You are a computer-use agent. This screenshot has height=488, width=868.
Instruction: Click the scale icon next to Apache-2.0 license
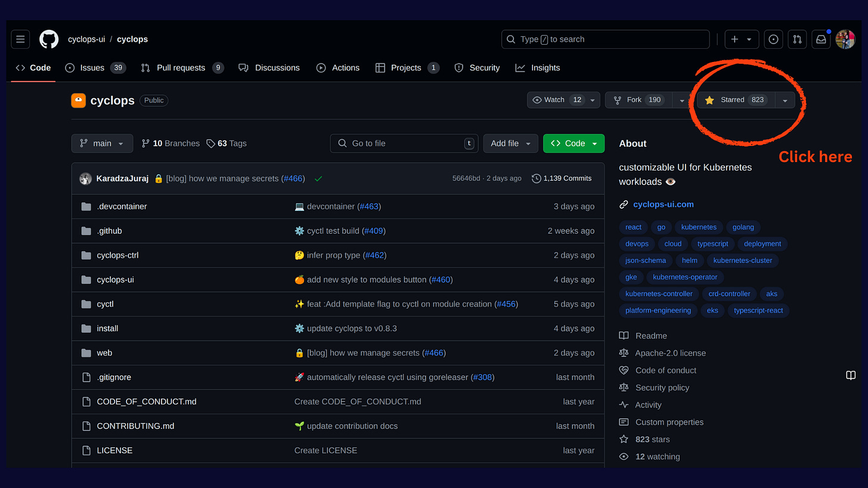coord(624,353)
